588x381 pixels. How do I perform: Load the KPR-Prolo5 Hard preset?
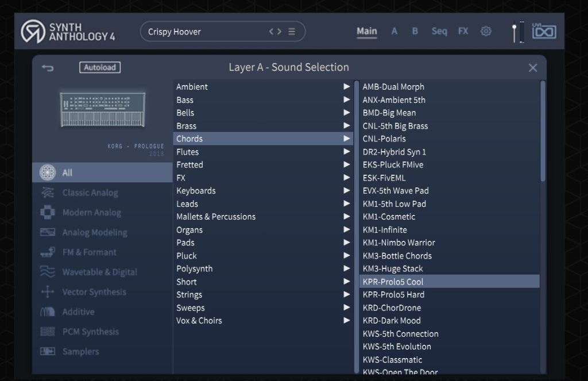(x=393, y=295)
